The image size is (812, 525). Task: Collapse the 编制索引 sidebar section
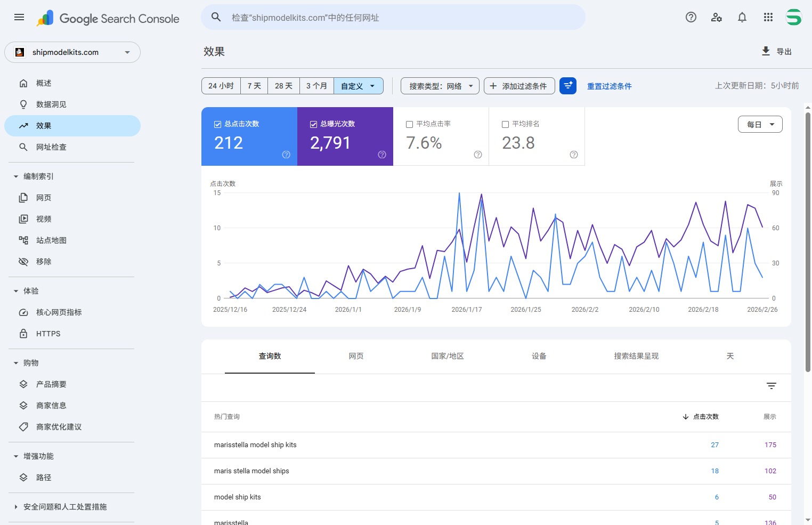point(16,176)
